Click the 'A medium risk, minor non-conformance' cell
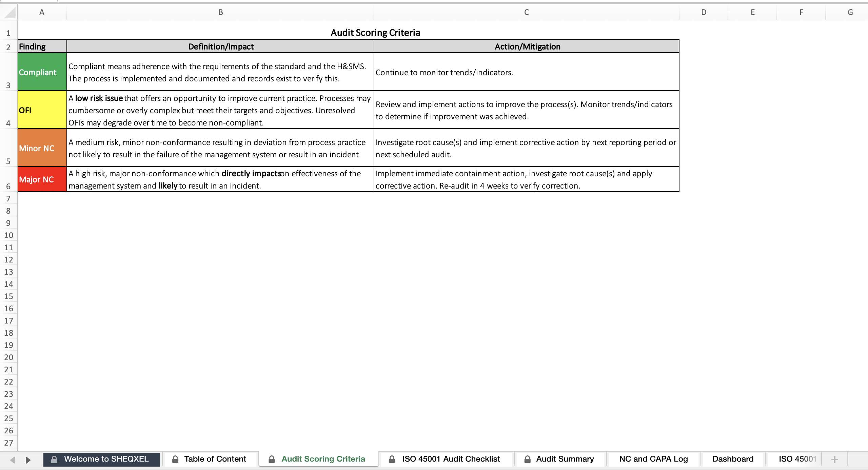 pos(220,148)
